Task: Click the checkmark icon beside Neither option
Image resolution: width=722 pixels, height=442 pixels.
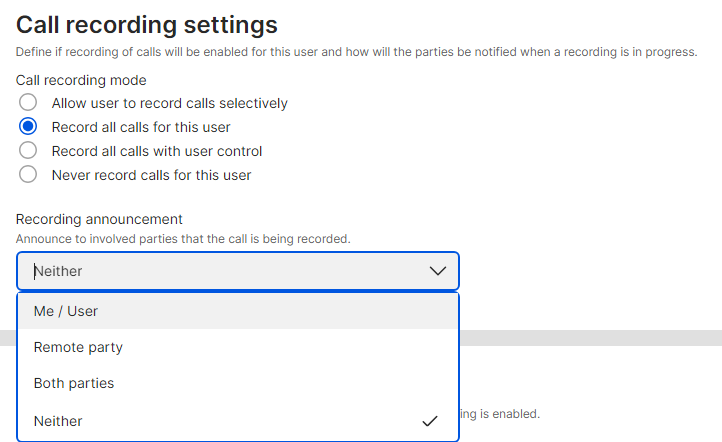Action: click(430, 421)
